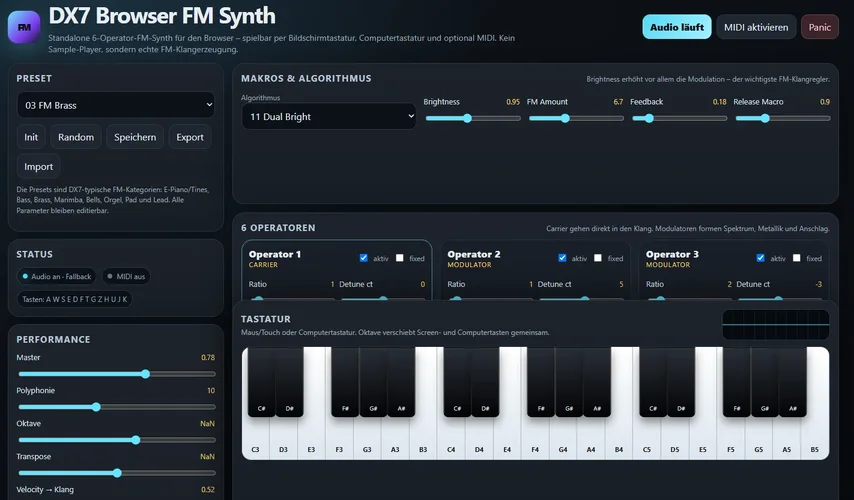Play the C3 white key
Viewport: 854px width, 500px height.
(255, 438)
